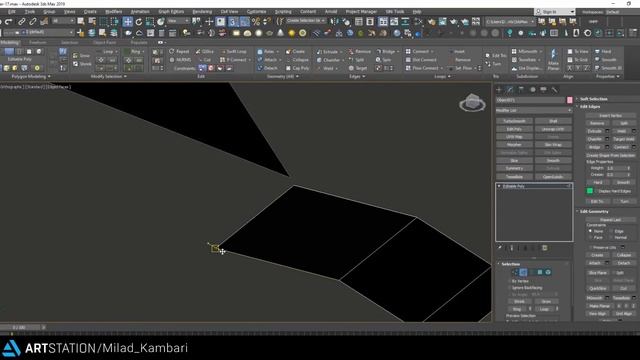The width and height of the screenshot is (640, 360).
Task: Click the Insert Vertex button
Action: tap(610, 116)
